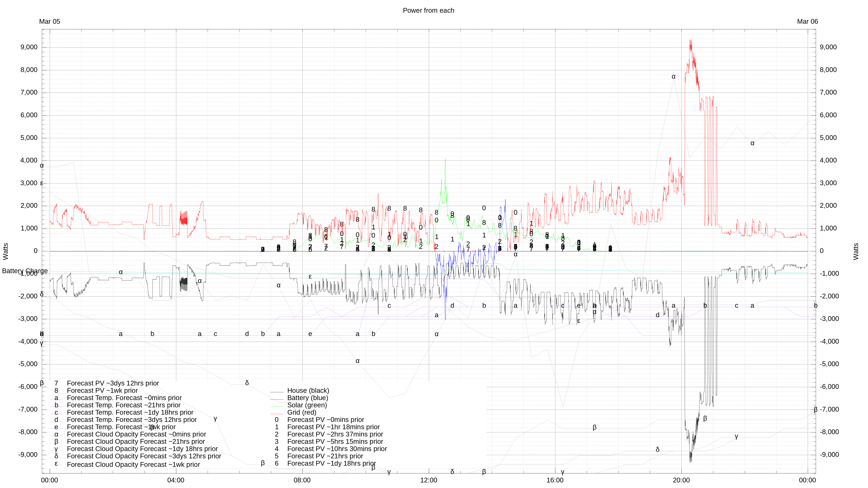Click right-axis tick label "-8,000"
The height and width of the screenshot is (488, 868).
pos(829,432)
